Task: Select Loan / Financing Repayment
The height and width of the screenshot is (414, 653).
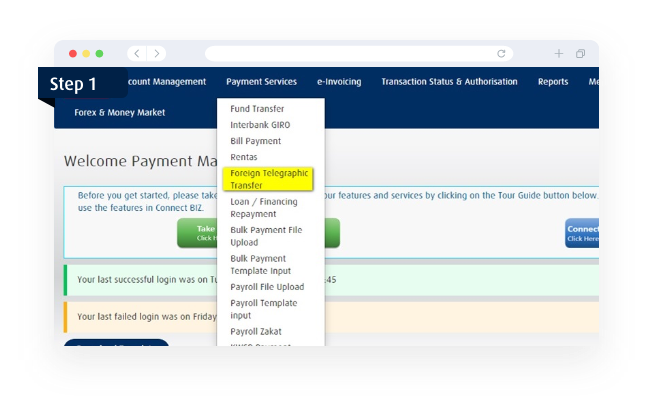Action: (264, 208)
